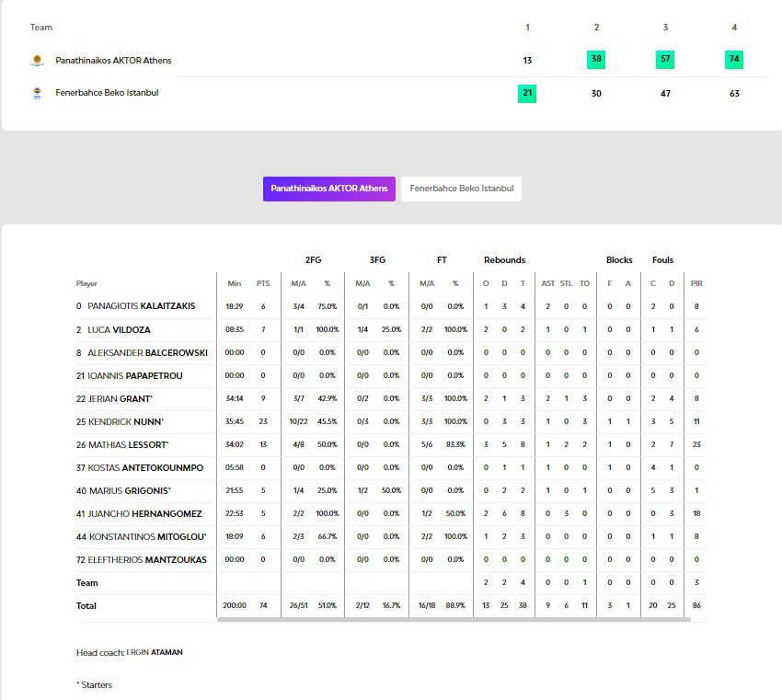This screenshot has width=782, height=700.
Task: Click the Panathinaikos team logo icon
Action: coord(37,61)
